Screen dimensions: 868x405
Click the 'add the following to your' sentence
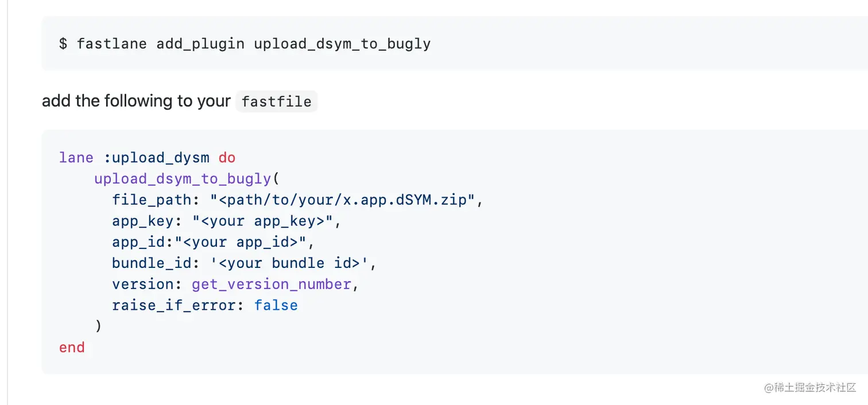click(x=136, y=101)
